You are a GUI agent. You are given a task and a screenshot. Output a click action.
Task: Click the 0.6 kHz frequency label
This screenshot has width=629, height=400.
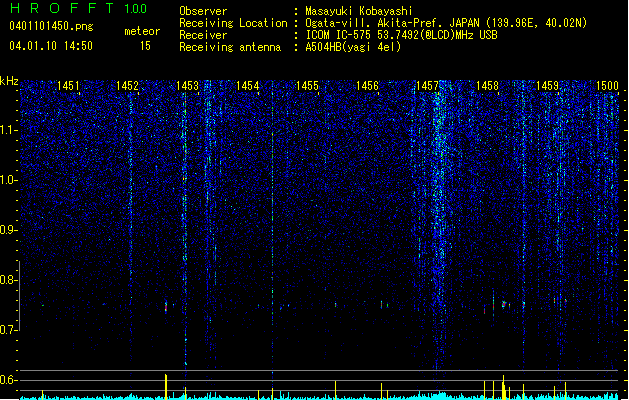[x=9, y=380]
